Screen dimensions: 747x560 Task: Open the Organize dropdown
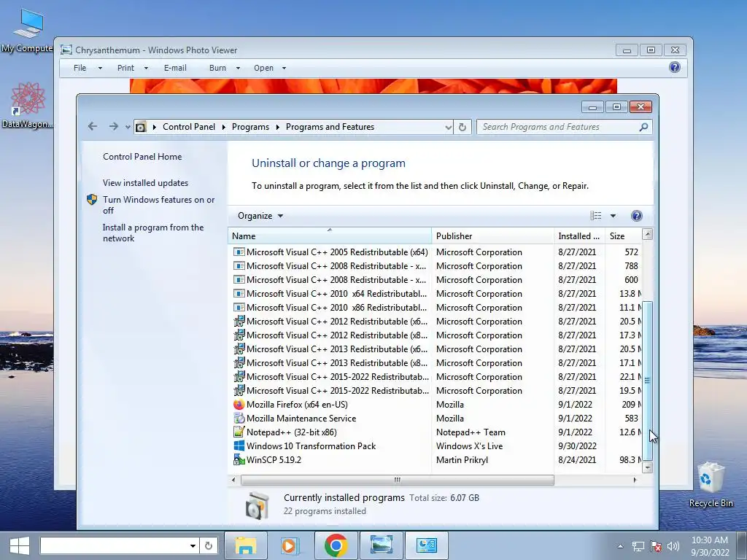tap(260, 216)
